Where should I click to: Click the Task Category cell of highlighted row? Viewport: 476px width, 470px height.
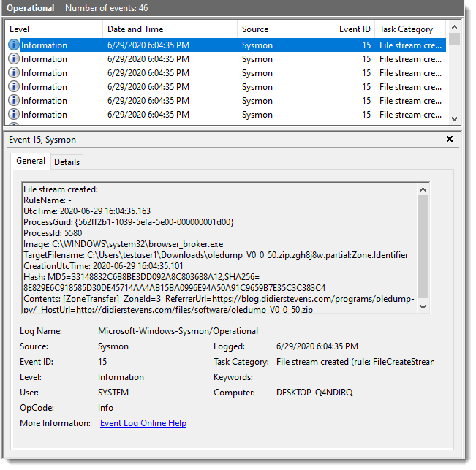410,45
